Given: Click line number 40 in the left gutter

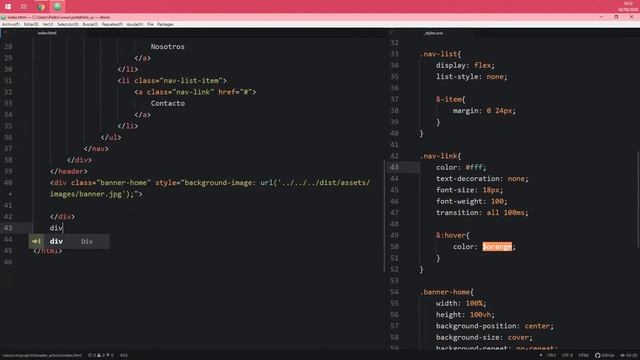Looking at the screenshot, I should 8,182.
